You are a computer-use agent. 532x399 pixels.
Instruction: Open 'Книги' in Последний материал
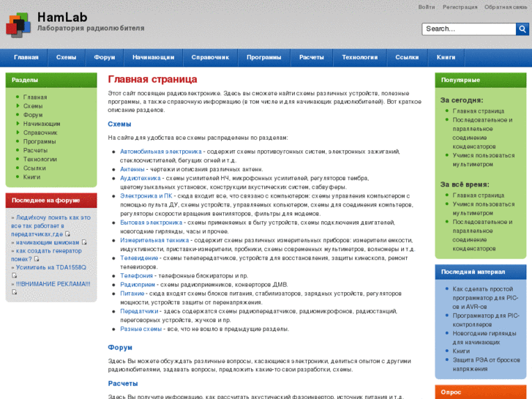point(461,351)
